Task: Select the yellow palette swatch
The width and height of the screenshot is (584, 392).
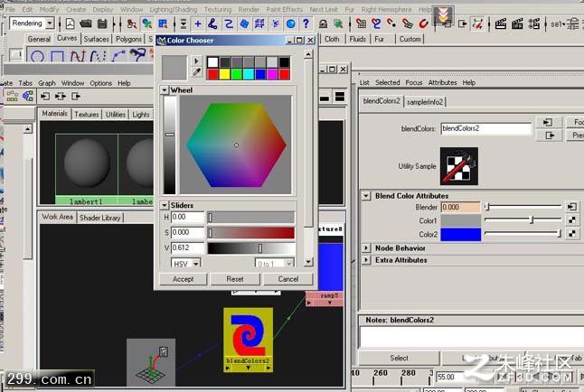Action: pyautogui.click(x=224, y=74)
